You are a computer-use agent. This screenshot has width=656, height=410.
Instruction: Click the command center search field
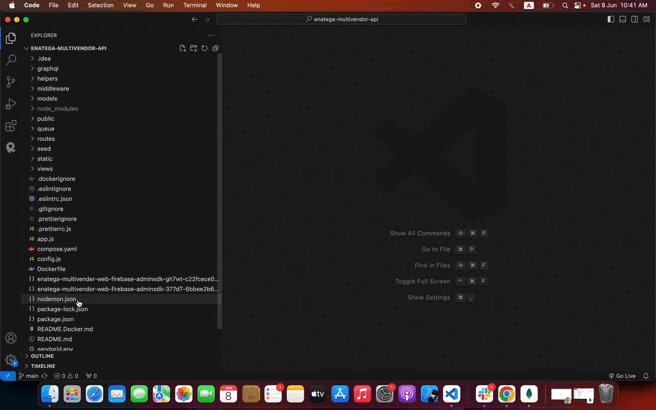coord(342,19)
